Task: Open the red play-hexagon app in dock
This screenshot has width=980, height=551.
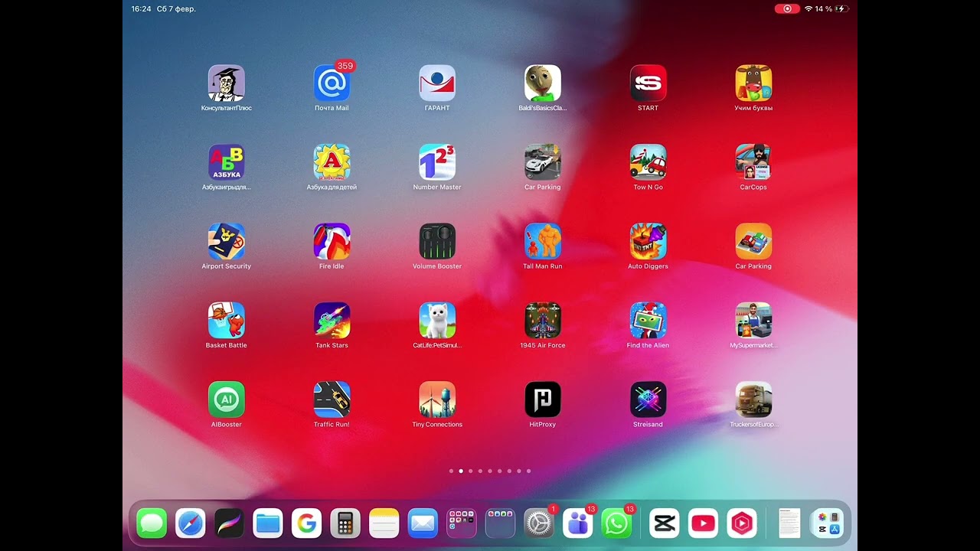Action: (742, 523)
